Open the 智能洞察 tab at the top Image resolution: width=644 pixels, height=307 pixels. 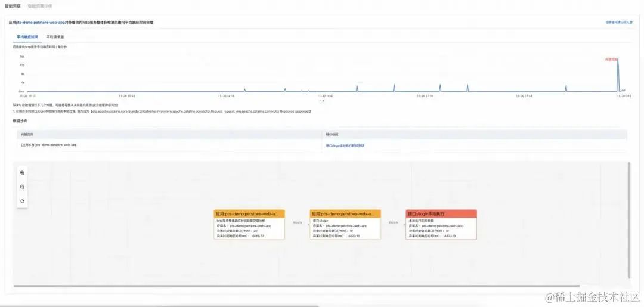13,6
